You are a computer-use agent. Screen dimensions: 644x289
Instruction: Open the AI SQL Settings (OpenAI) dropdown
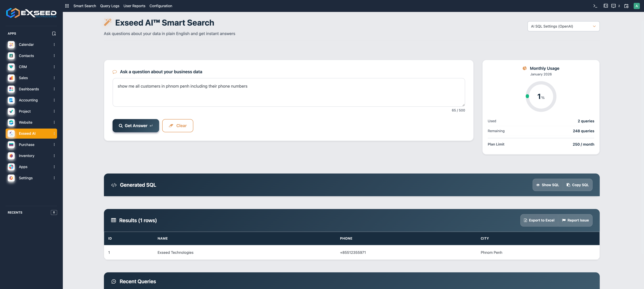(563, 26)
